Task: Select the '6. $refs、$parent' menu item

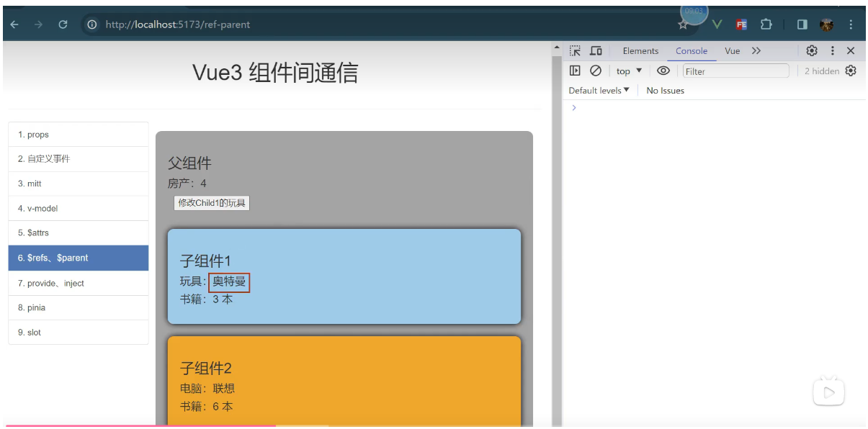Action: pyautogui.click(x=79, y=258)
